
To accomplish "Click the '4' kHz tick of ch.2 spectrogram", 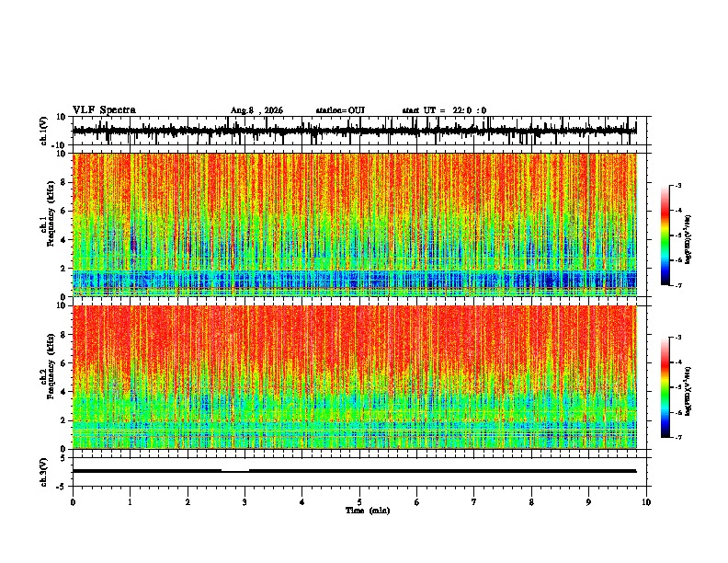I will click(x=63, y=392).
